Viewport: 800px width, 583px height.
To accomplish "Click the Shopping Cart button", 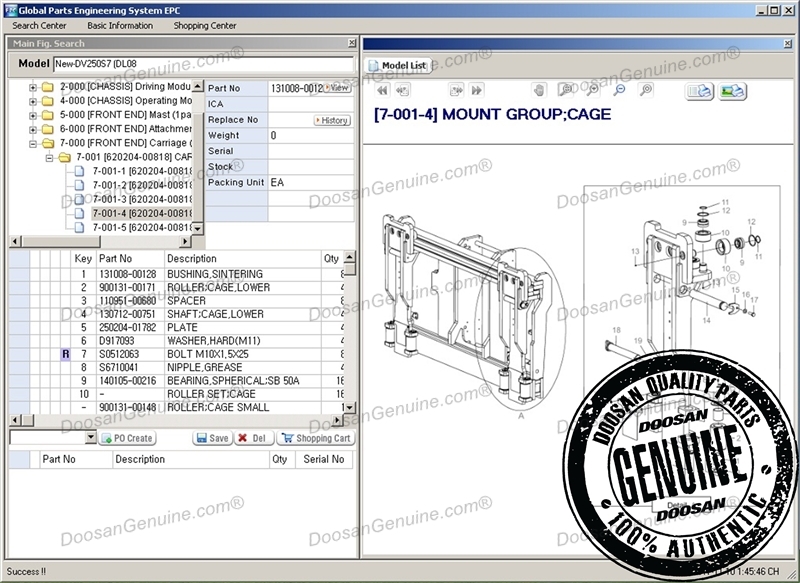I will point(316,438).
